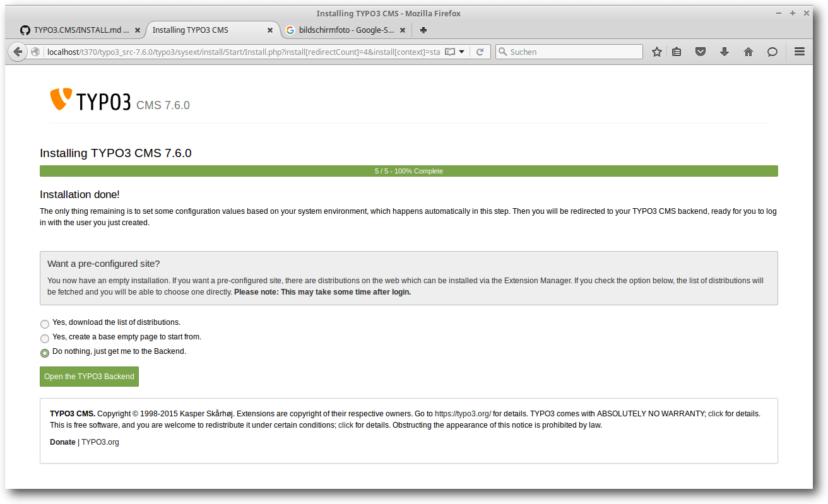Click the orange TYPO3 logo
This screenshot has height=504, width=828.
[x=61, y=99]
